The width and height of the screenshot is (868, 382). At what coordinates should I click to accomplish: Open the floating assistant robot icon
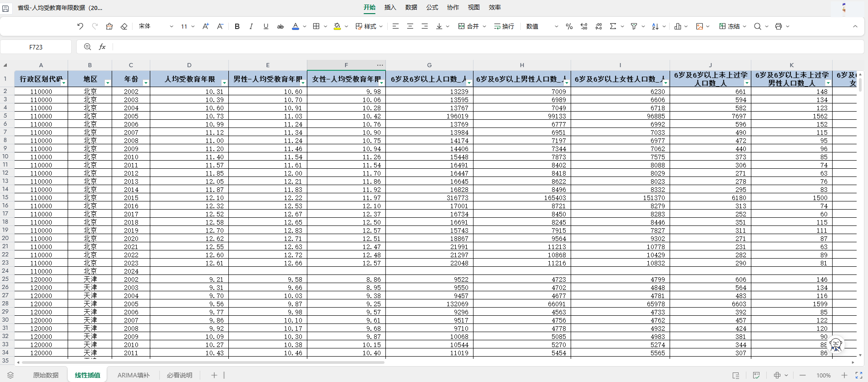(836, 344)
